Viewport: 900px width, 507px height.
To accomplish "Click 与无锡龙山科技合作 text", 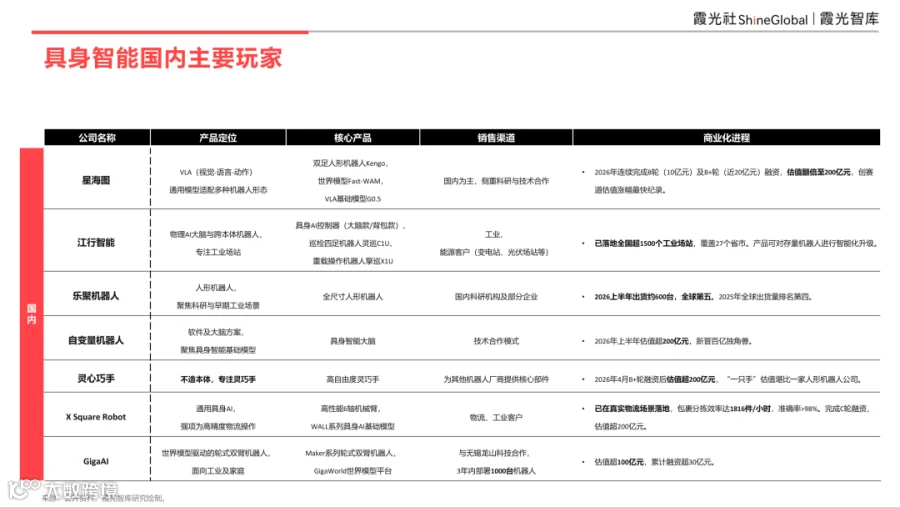I will [494, 453].
